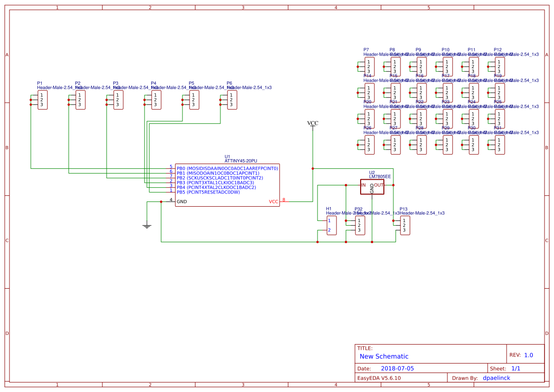554x392 pixels.
Task: Select the LM7805EE voltage regulator U2
Action: [x=372, y=187]
